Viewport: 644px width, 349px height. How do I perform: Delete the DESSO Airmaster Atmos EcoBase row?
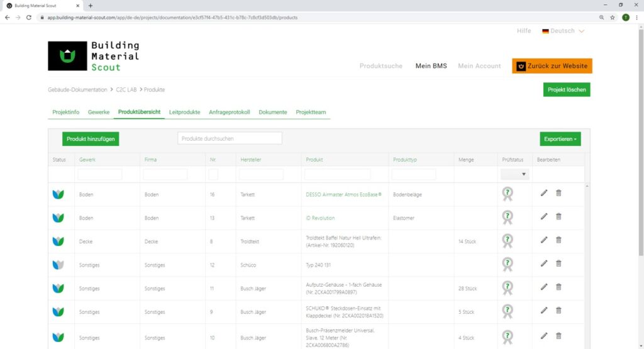coord(558,193)
